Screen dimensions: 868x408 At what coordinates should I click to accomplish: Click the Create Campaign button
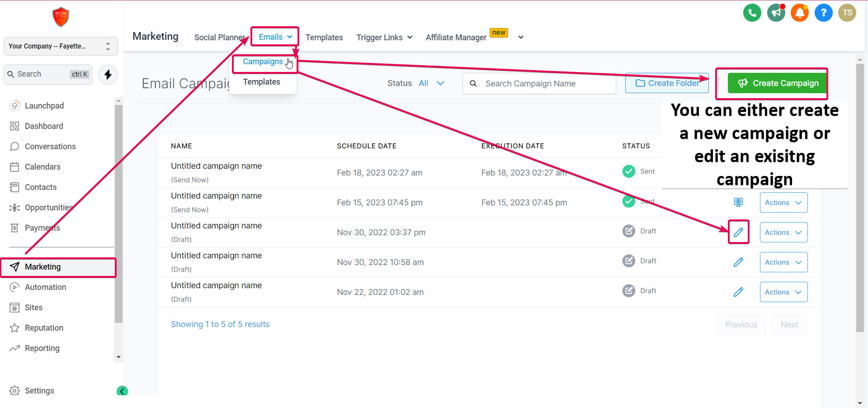(778, 83)
